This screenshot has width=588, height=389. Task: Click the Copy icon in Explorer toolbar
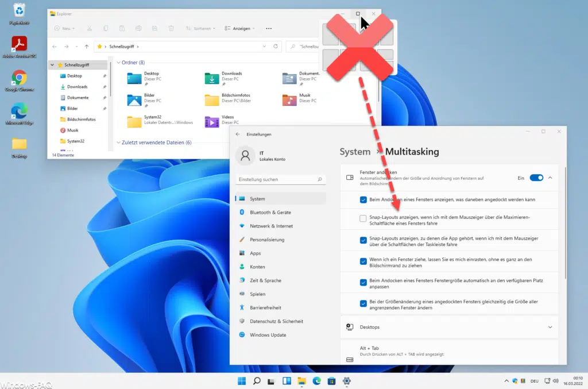[x=107, y=27]
